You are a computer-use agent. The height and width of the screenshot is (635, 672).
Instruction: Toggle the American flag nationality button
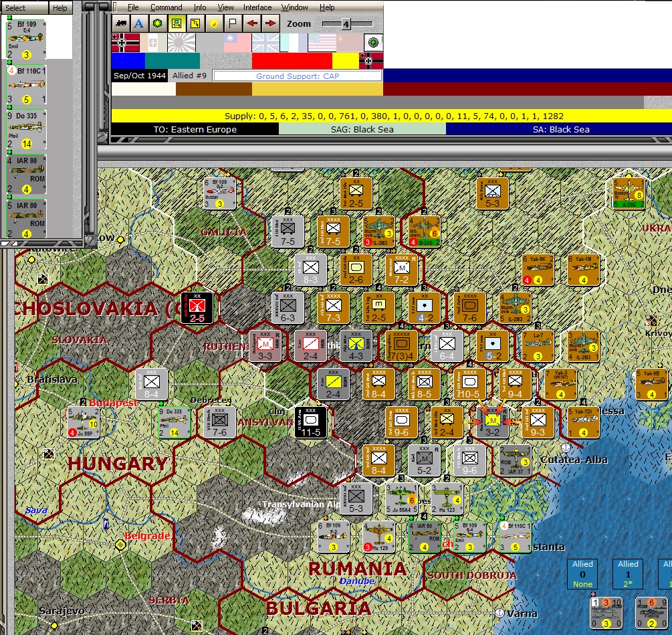(324, 43)
